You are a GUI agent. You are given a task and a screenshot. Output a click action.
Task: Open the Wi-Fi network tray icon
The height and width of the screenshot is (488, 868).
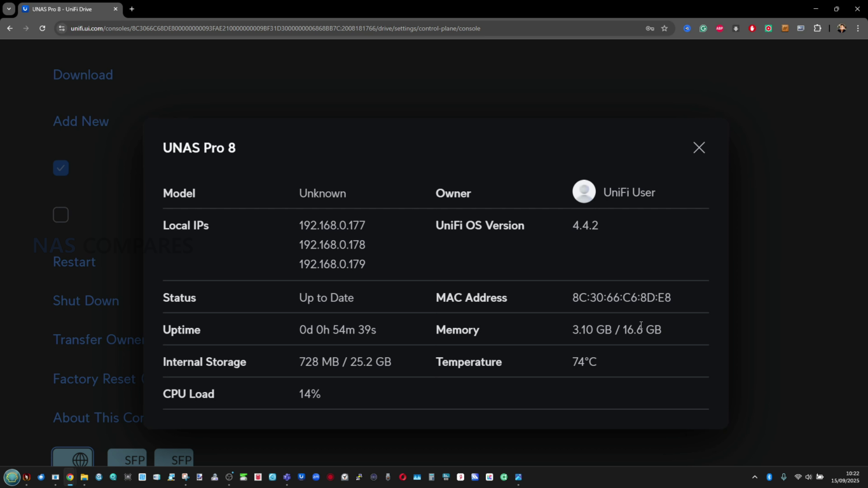tap(798, 477)
